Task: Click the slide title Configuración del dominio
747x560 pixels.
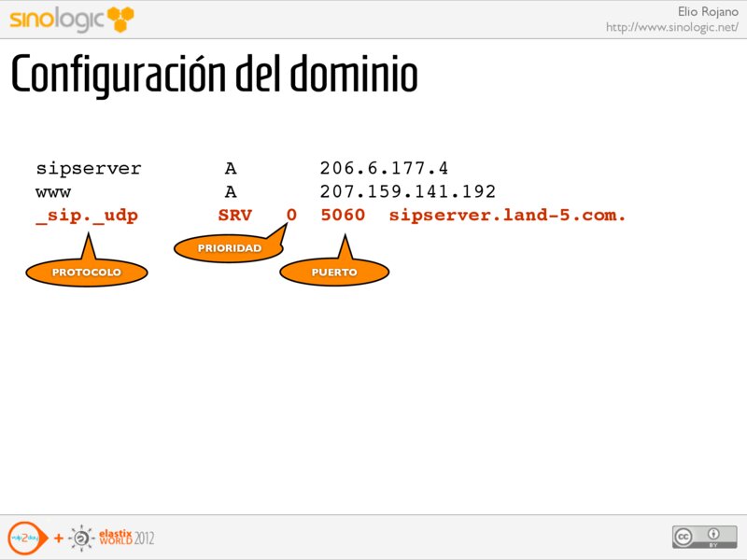Action: point(214,76)
